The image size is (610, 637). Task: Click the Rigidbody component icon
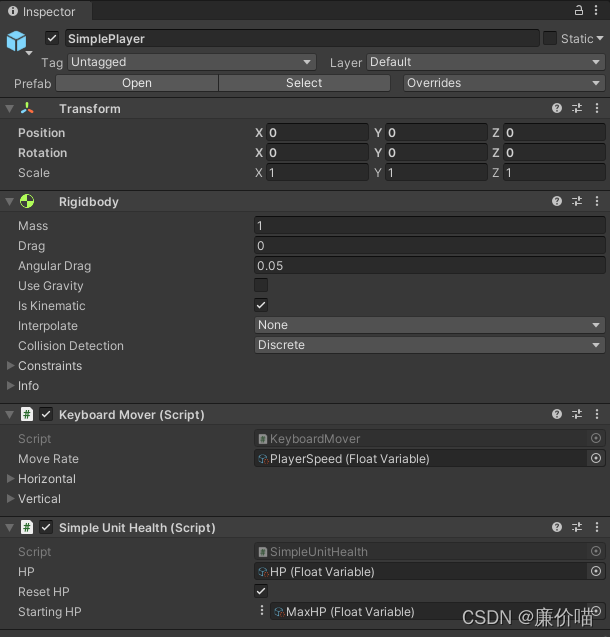click(27, 202)
